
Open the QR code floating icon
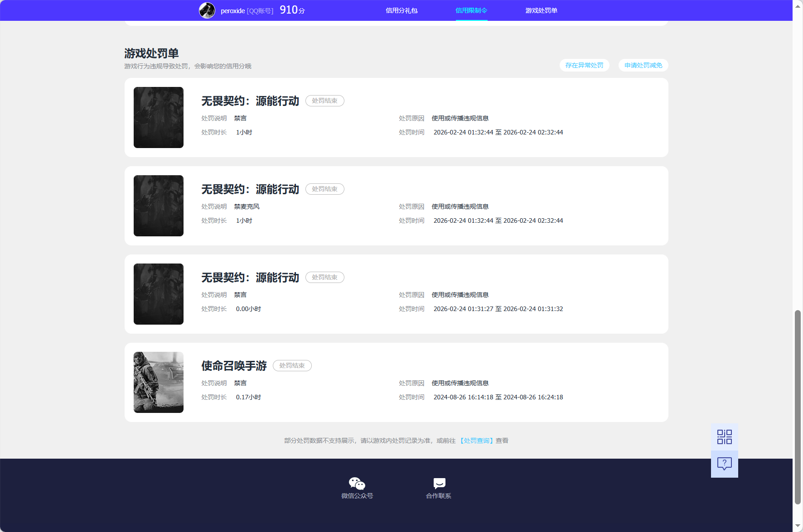tap(724, 437)
